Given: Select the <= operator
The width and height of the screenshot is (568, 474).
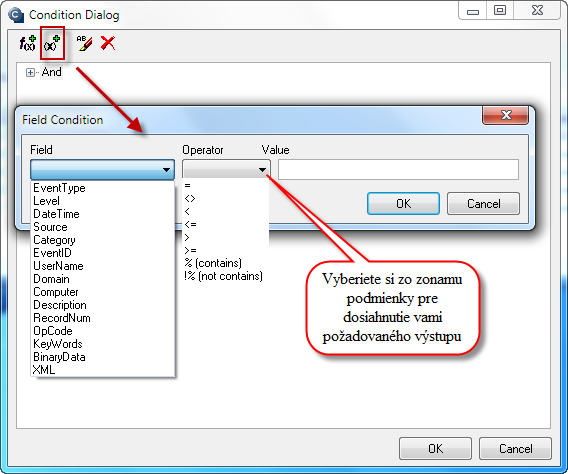Looking at the screenshot, I should [x=226, y=225].
